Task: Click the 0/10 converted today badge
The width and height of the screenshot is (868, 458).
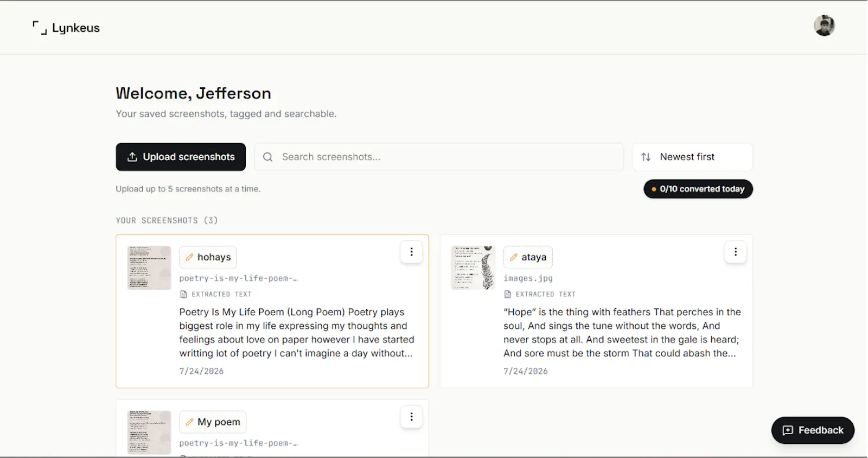Action: point(698,189)
